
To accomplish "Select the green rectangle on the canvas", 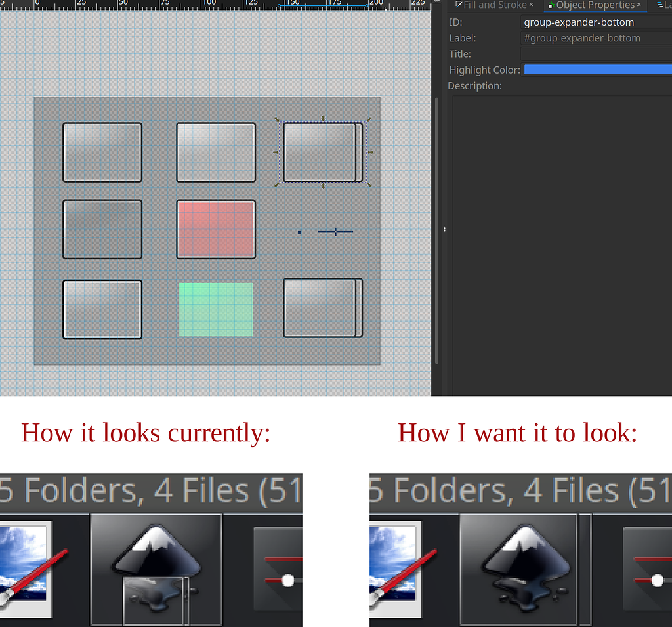I will 216,309.
